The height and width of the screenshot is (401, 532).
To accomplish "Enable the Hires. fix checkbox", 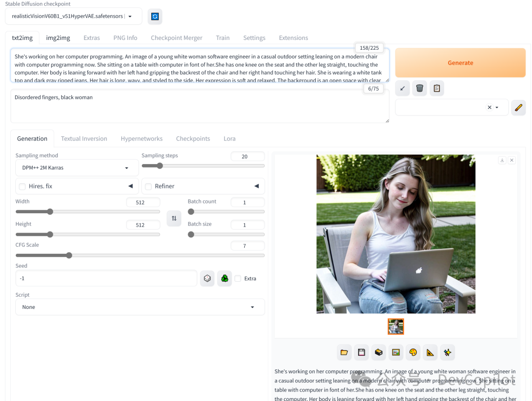I will [x=22, y=186].
